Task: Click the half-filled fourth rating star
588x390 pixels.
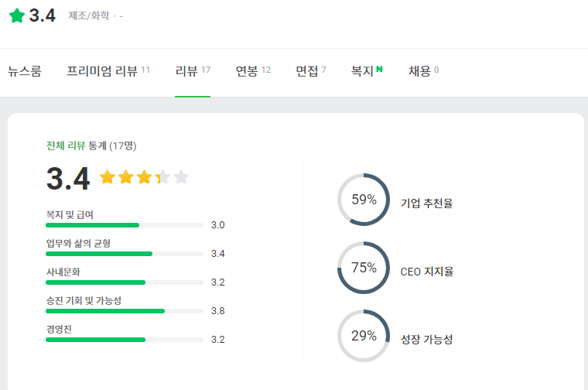Action: (x=162, y=177)
